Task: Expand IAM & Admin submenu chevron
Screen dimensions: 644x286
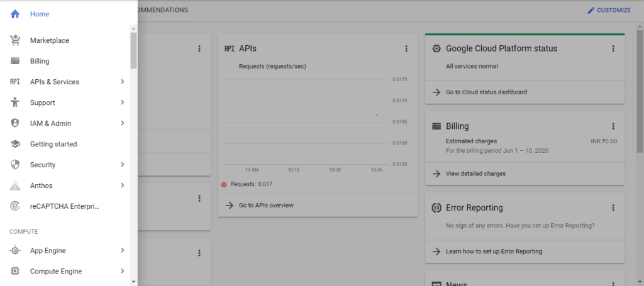Action: [x=123, y=123]
